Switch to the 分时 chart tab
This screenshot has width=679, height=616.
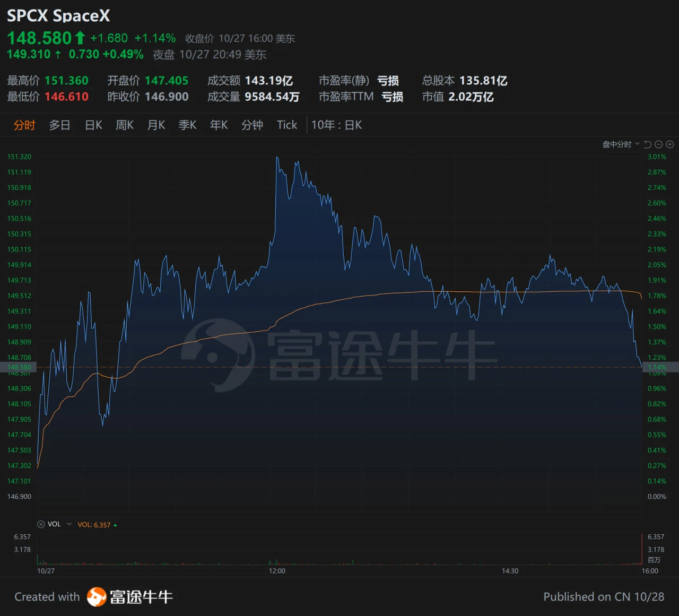[24, 125]
